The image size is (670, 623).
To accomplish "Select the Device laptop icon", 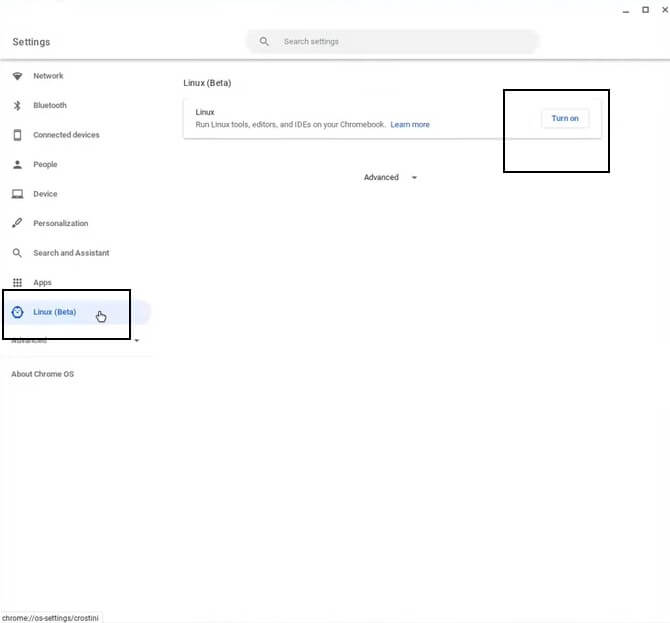I will (x=17, y=194).
